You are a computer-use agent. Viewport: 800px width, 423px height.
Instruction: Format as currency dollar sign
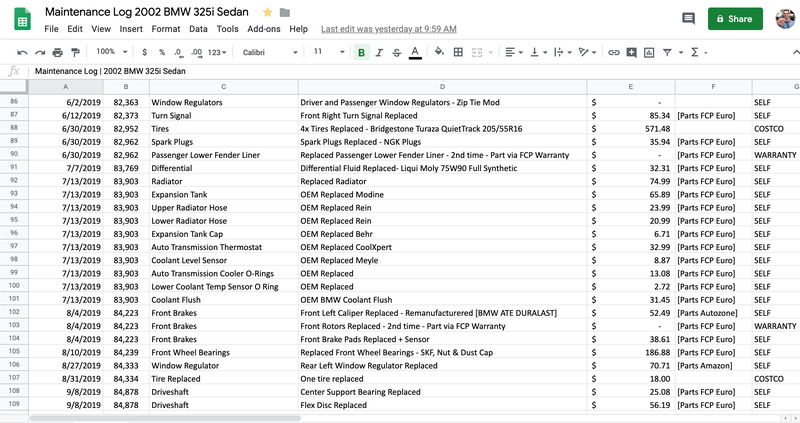click(144, 52)
